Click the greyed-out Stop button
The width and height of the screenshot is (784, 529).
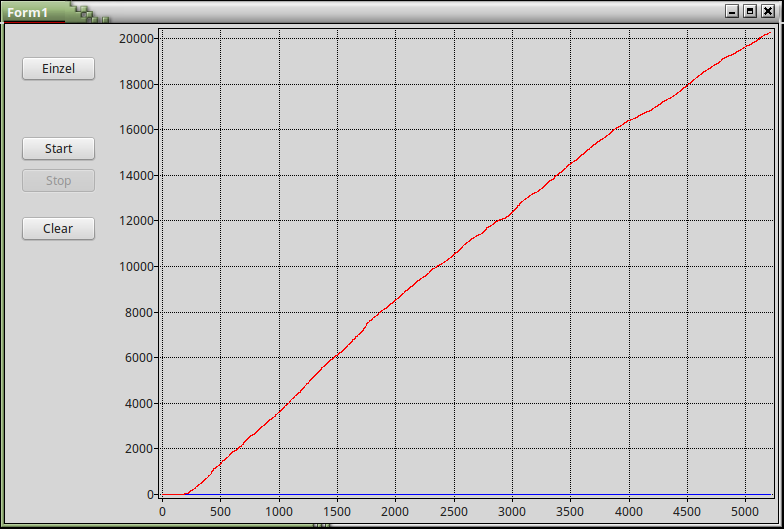click(x=58, y=181)
